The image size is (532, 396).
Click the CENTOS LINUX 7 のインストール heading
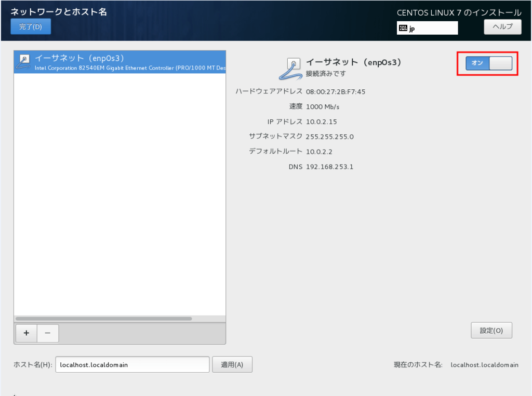459,12
